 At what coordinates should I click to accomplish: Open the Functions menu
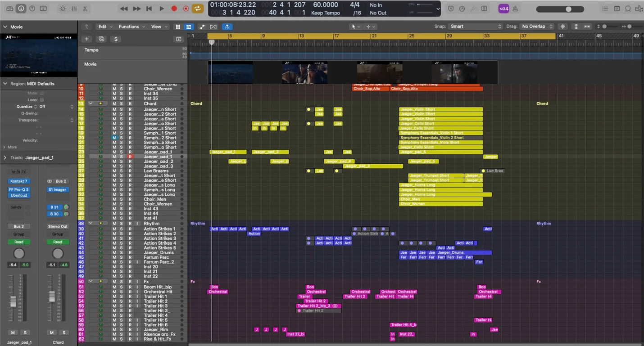click(x=132, y=27)
